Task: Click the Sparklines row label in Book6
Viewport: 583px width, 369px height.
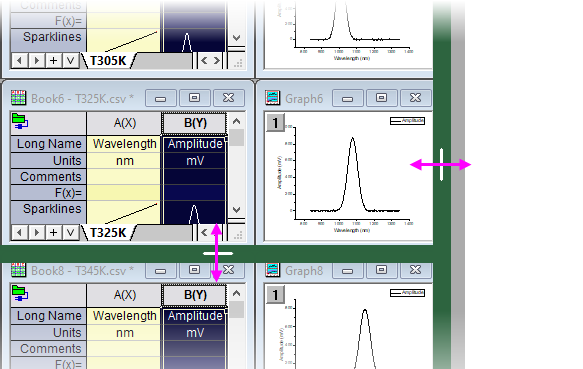Action: pos(48,212)
